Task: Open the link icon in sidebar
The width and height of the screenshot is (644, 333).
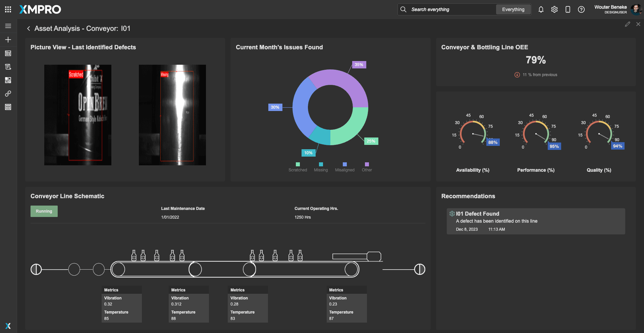Action: (x=8, y=94)
